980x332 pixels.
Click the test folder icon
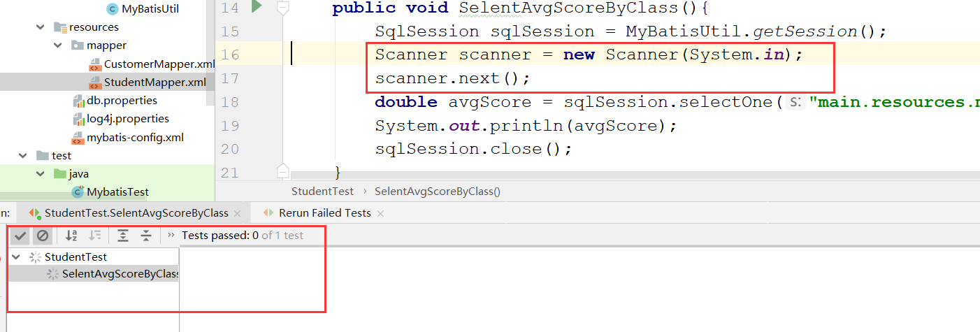43,155
